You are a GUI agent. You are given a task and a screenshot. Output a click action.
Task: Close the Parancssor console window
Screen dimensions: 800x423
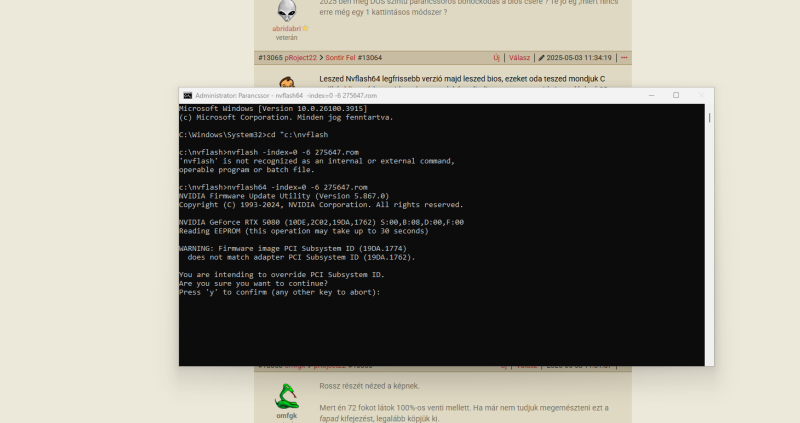pyautogui.click(x=701, y=95)
